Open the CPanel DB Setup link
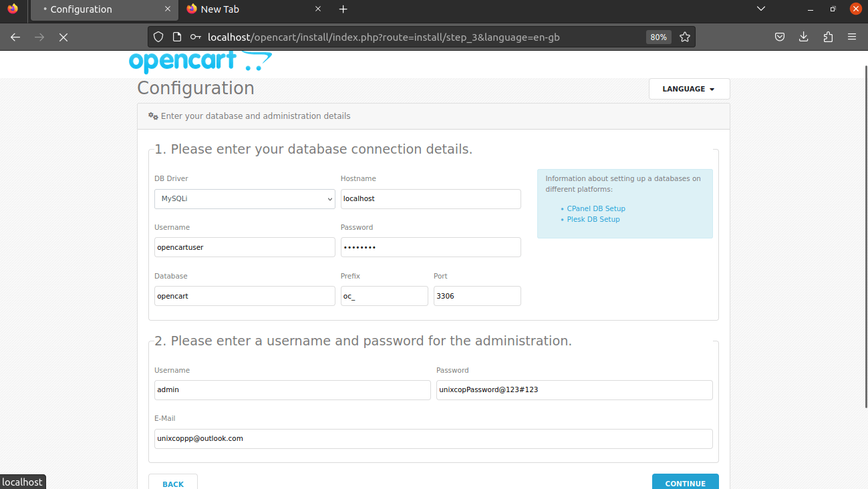The image size is (868, 489). (x=596, y=208)
